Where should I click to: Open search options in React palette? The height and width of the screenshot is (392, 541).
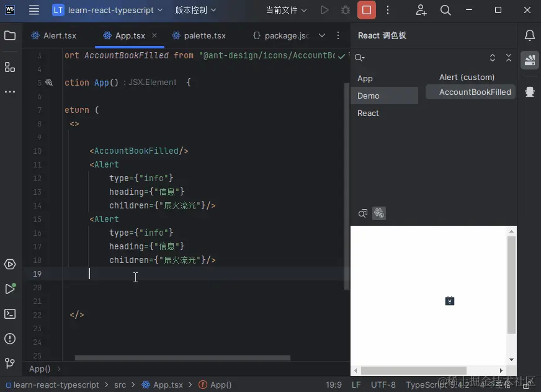click(x=359, y=58)
